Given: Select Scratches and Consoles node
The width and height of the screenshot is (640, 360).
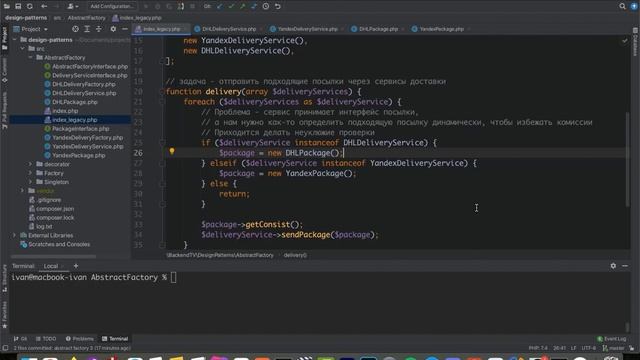Looking at the screenshot, I should [x=59, y=244].
